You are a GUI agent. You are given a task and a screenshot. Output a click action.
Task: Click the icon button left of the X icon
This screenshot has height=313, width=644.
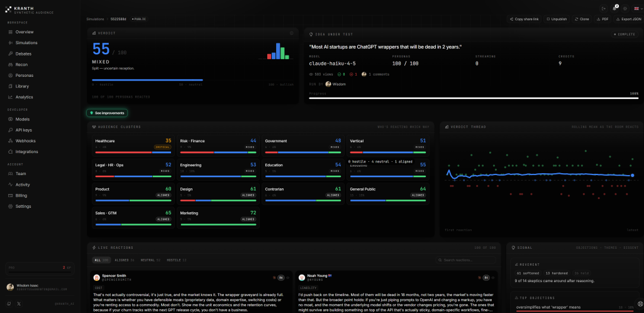(9, 304)
